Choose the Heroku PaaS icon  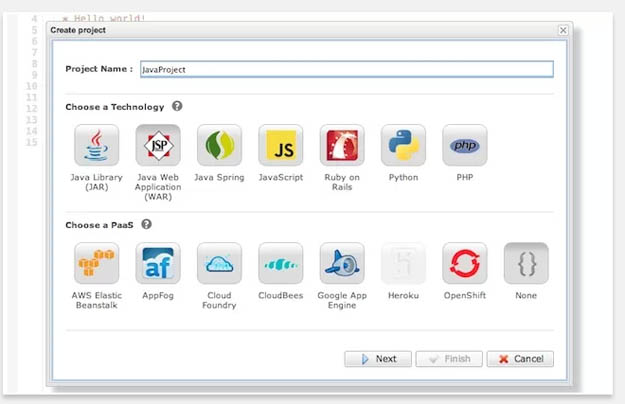point(403,263)
